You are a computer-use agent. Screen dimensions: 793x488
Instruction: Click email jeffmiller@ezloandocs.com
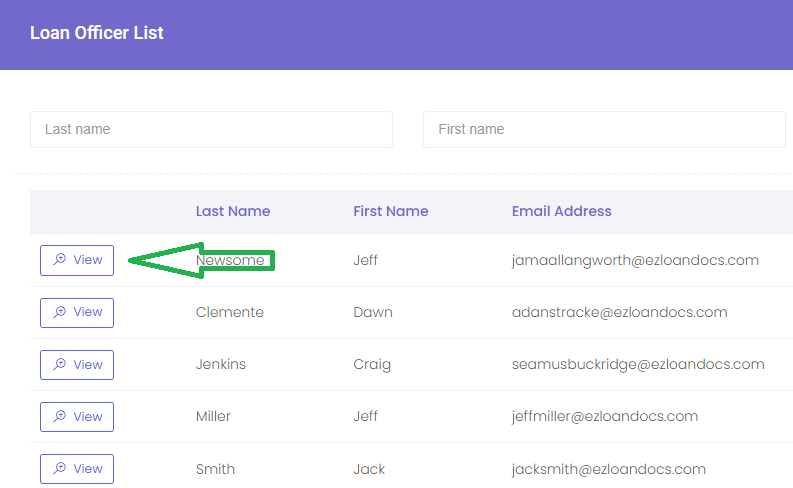point(604,417)
